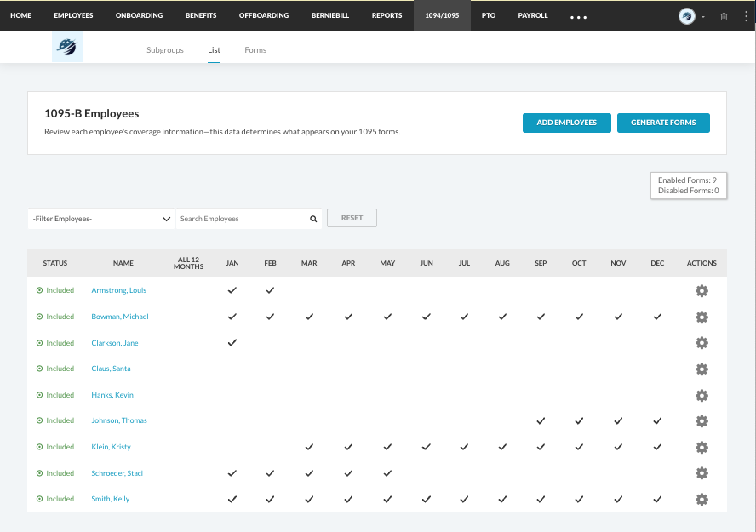Expand the Filter Employees dropdown
Screen dimensions: 756x532
[101, 219]
